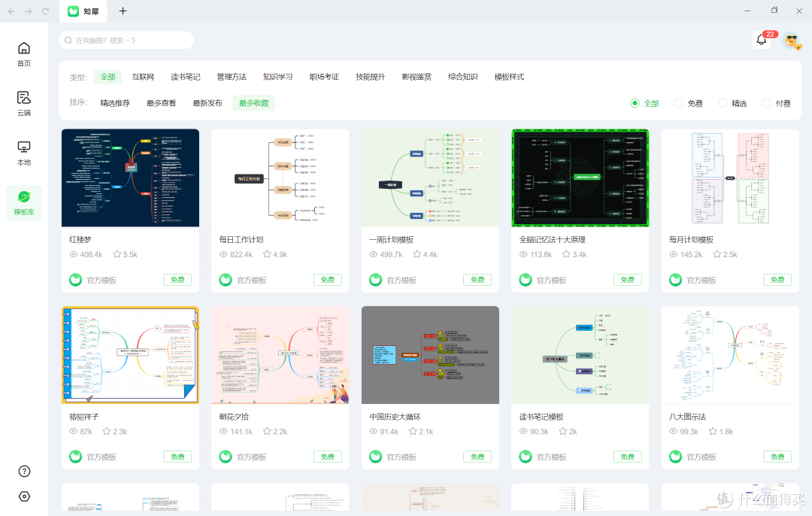Click the star icon on 一周计划模板
The image size is (812, 516).
[x=417, y=253]
